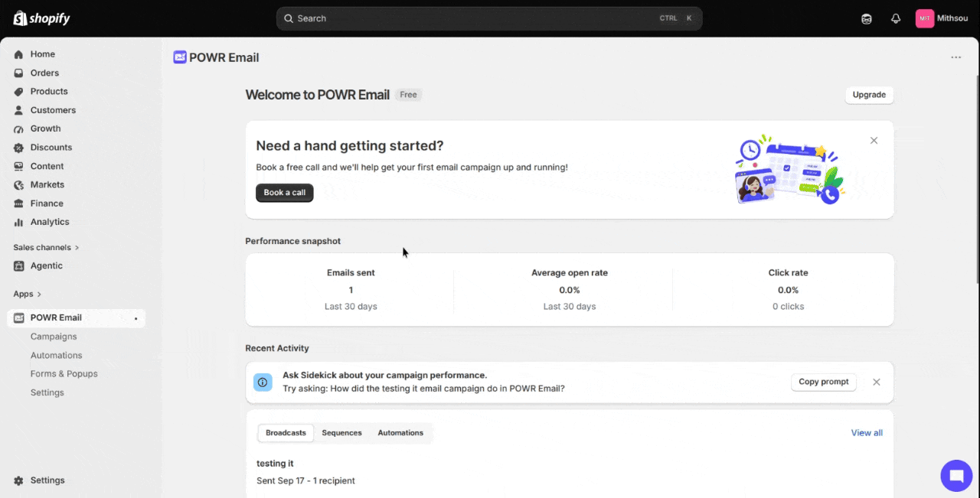
Task: Click the Orders label in the sidebar
Action: 44,73
